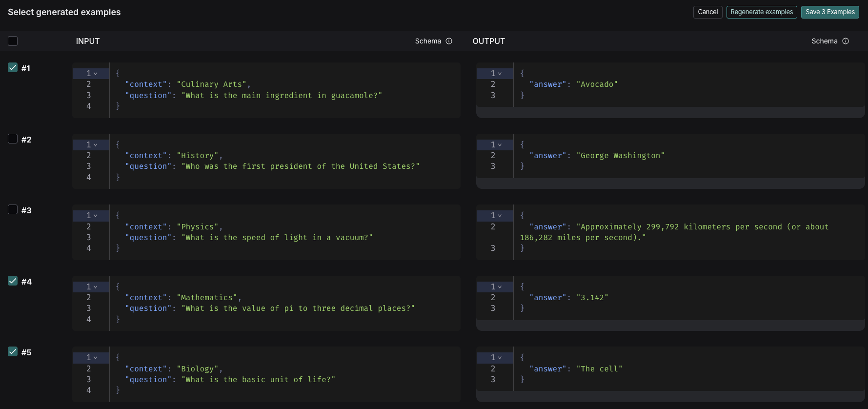868x409 pixels.
Task: Click the "Culinary Arts" context value
Action: pyautogui.click(x=211, y=84)
